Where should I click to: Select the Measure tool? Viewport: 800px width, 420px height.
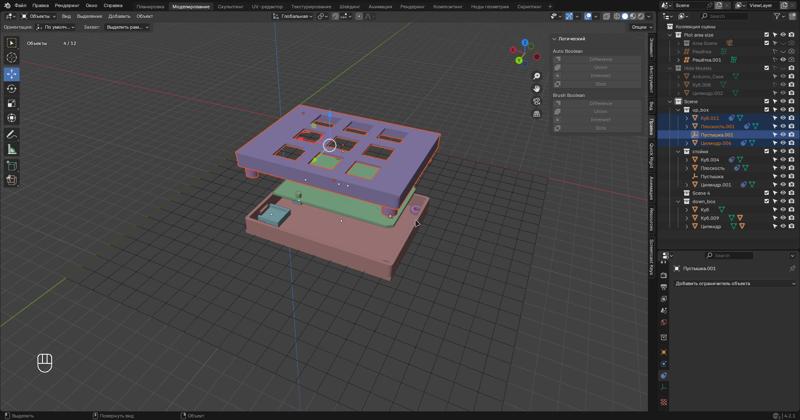pos(12,150)
